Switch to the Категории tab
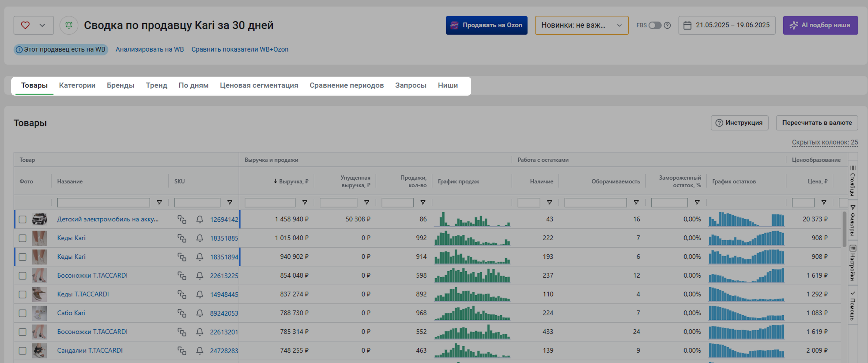This screenshot has height=363, width=868. [x=77, y=85]
